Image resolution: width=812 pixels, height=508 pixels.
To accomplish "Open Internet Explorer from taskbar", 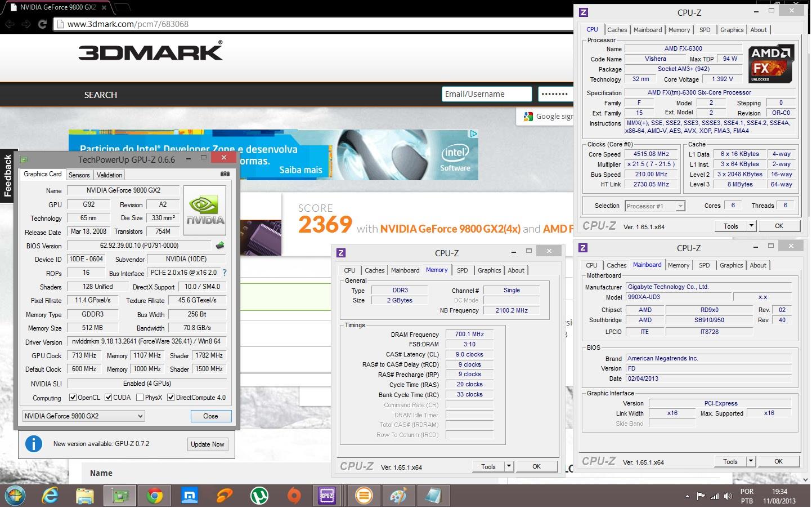I will [x=50, y=496].
